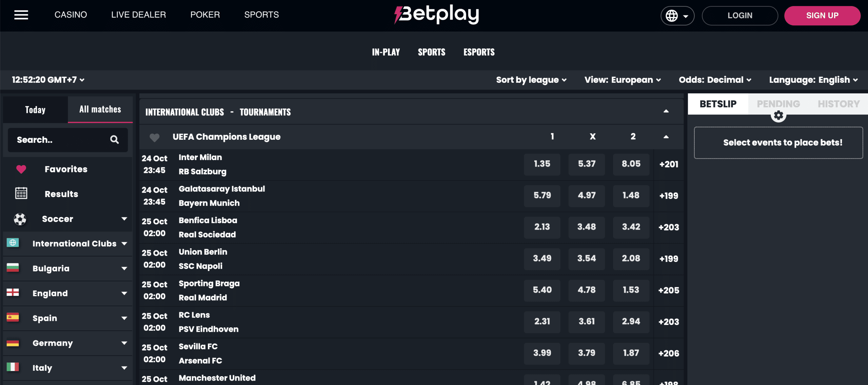
Task: Favorite the UEFA Champions League heart
Action: tap(155, 137)
